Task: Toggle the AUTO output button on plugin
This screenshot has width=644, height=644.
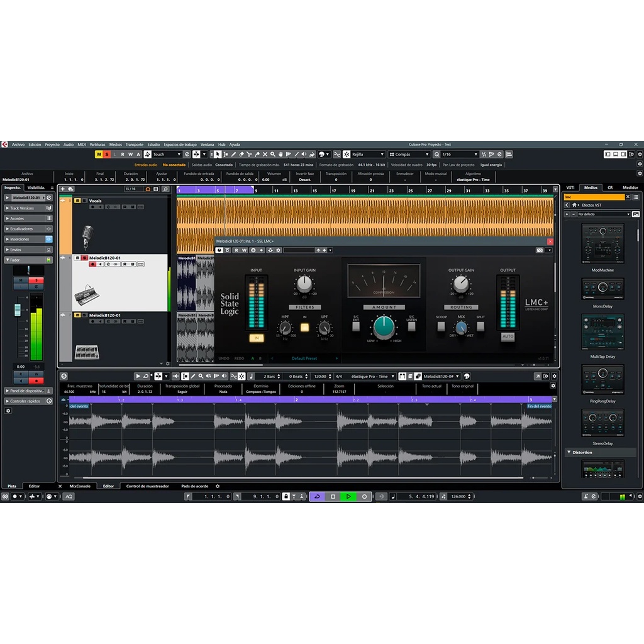Action: (508, 336)
